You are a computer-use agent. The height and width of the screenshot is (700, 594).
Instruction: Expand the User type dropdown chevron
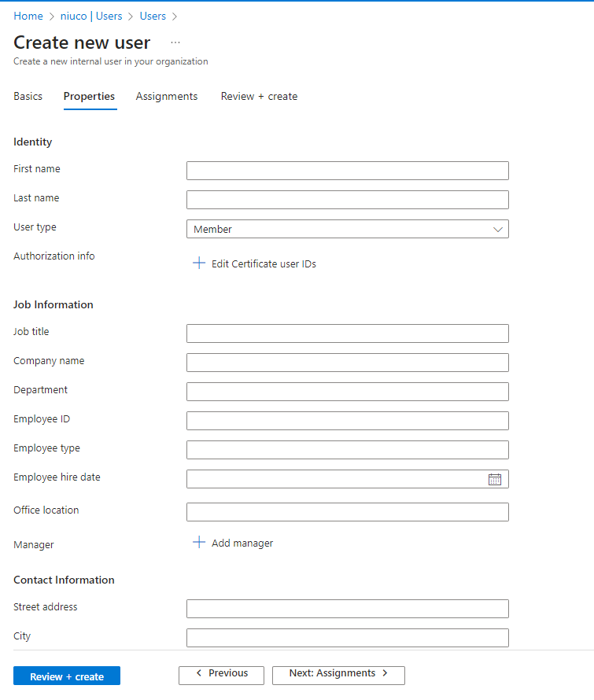point(497,230)
